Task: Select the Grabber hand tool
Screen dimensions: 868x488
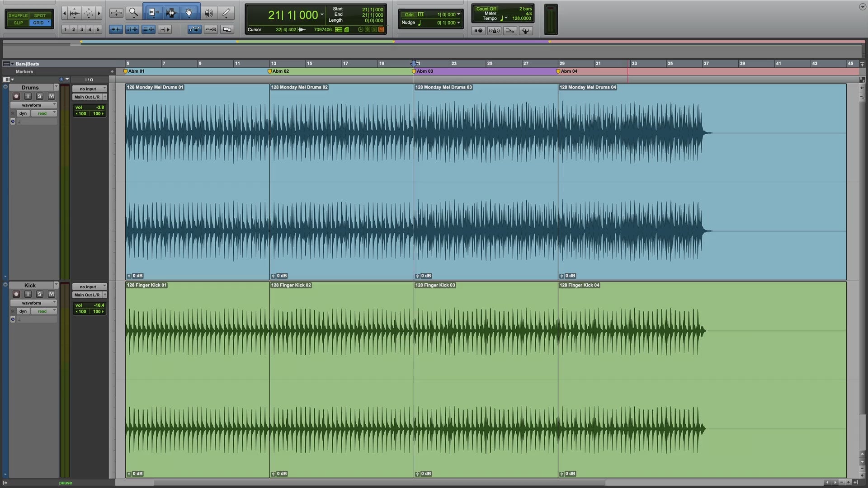Action: pyautogui.click(x=189, y=13)
